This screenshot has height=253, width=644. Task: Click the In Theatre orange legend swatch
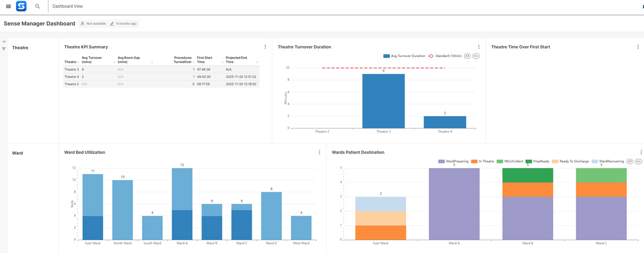pyautogui.click(x=474, y=161)
